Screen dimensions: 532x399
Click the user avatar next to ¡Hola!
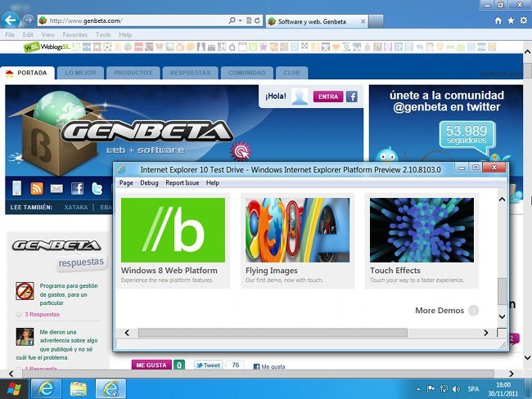click(x=300, y=96)
